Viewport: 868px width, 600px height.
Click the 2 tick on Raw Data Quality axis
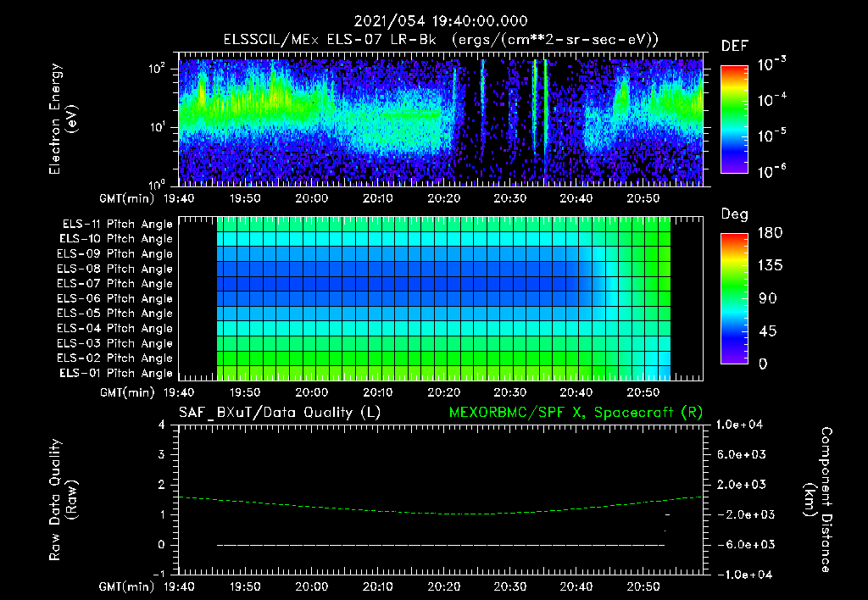162,484
